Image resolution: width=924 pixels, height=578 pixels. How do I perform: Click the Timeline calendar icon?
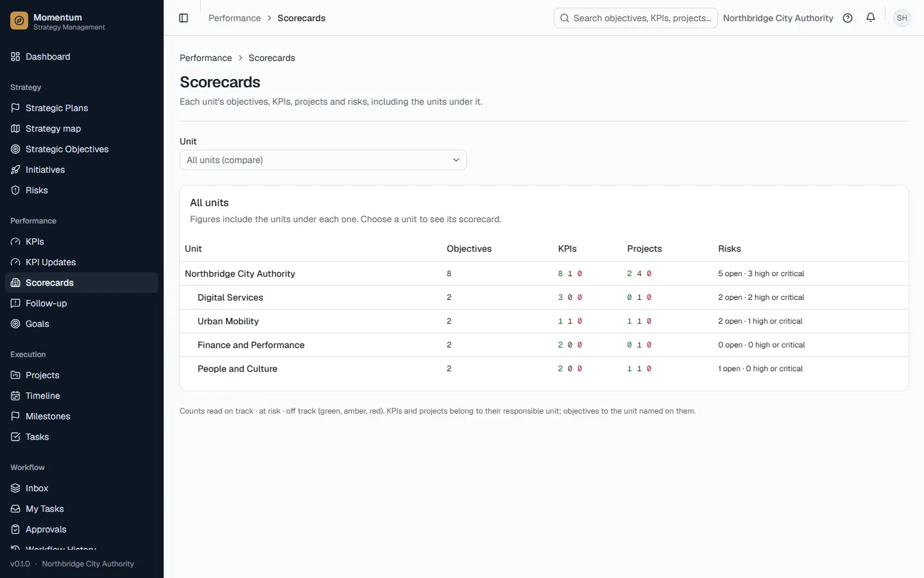click(15, 396)
